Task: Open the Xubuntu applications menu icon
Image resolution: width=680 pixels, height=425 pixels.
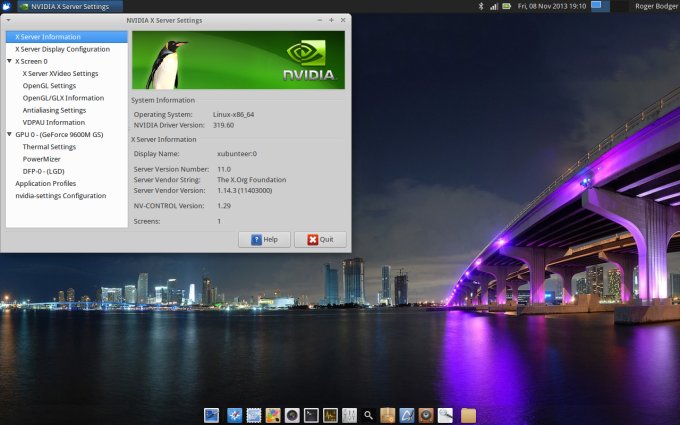Action: pyautogui.click(x=6, y=6)
